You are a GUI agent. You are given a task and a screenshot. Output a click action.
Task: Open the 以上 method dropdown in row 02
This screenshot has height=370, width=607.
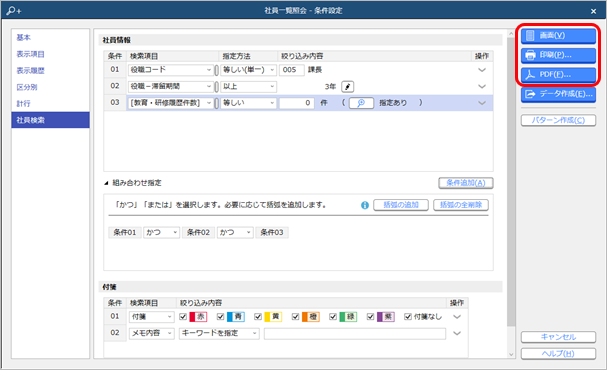249,86
